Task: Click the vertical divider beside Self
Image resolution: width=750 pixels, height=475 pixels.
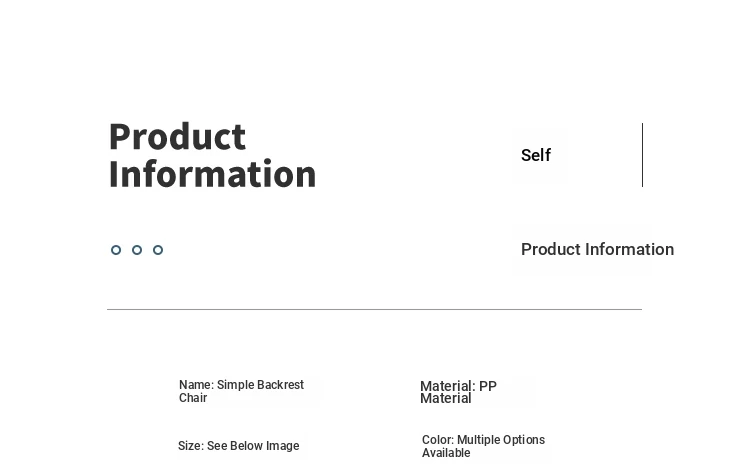Action: (x=642, y=155)
